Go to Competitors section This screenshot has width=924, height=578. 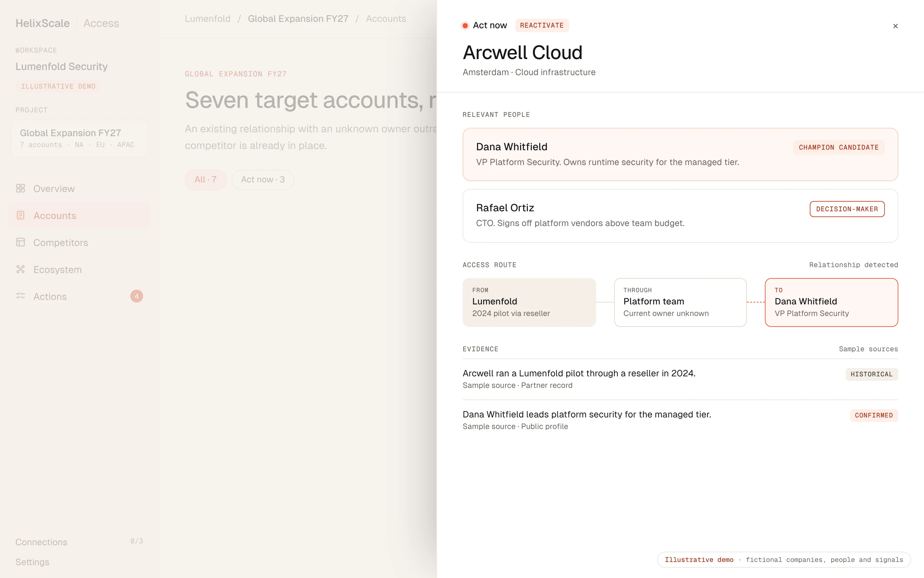click(x=80, y=242)
